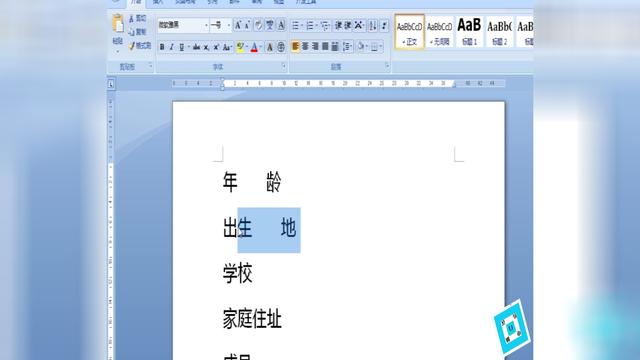Toggle underline formatting

pos(182,47)
